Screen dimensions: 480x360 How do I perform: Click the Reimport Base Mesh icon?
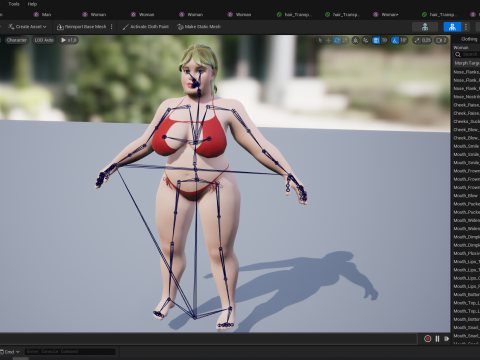pyautogui.click(x=60, y=27)
